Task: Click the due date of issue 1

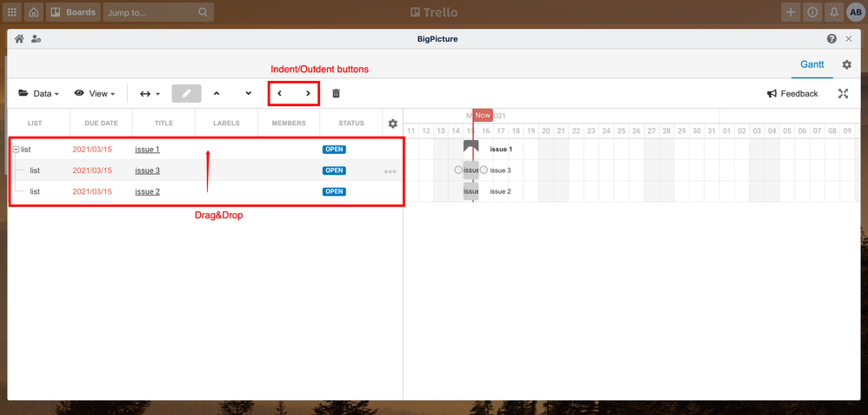Action: (x=92, y=149)
